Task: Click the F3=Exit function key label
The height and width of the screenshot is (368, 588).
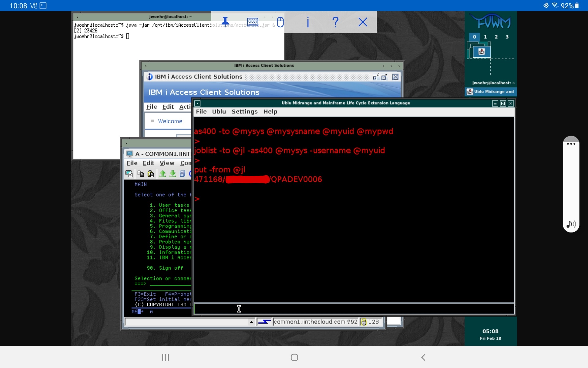Action: [x=145, y=294]
